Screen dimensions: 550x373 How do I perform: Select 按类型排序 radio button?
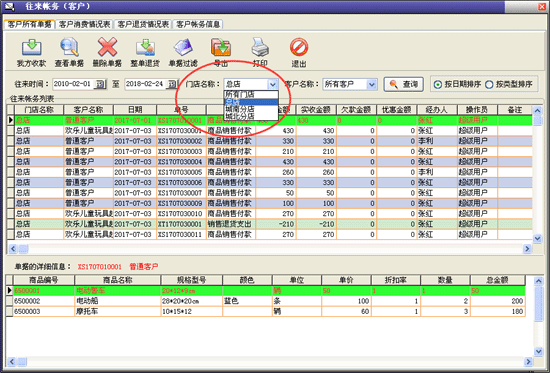click(x=489, y=85)
